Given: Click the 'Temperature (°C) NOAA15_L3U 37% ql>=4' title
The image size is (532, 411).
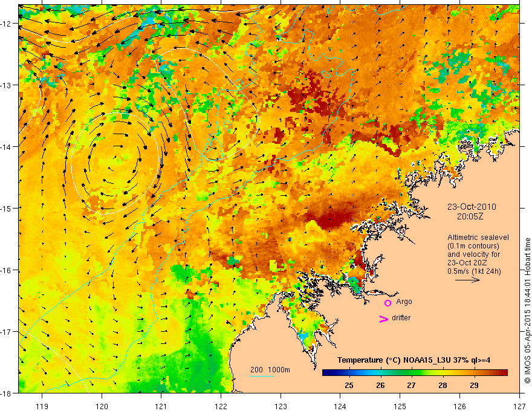Looking at the screenshot, I should click(414, 360).
